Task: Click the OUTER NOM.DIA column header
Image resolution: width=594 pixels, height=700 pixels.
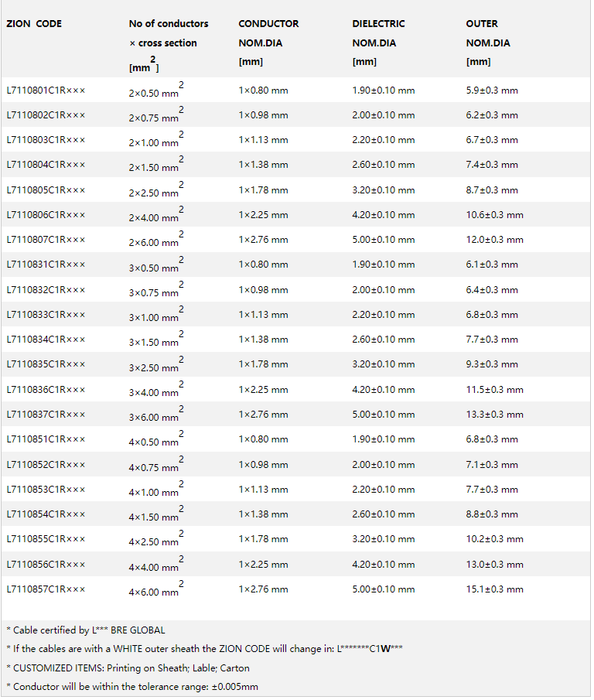Action: tap(482, 24)
